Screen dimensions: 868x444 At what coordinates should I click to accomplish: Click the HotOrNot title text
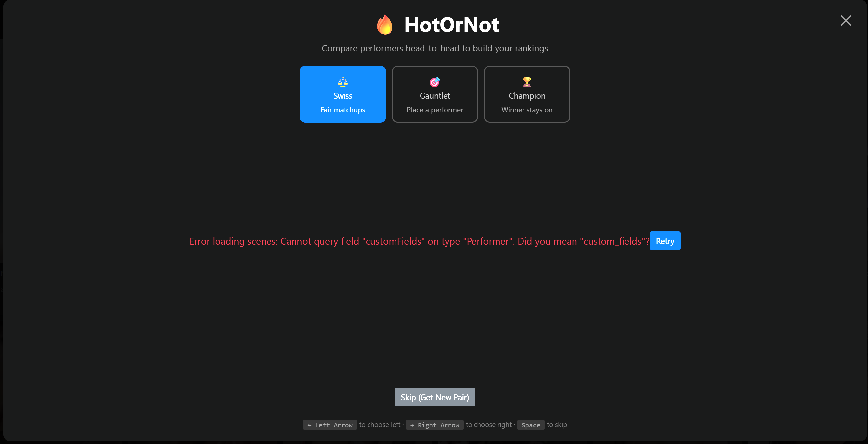(451, 25)
